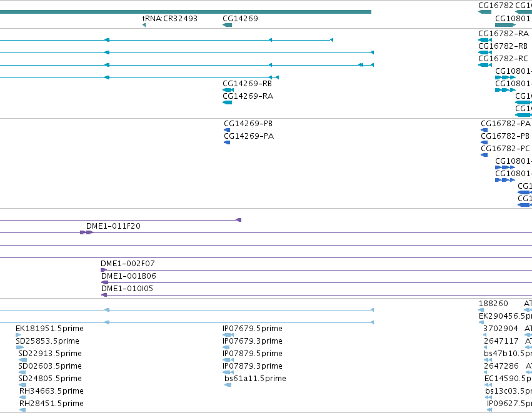Click the tRNA:CR32493 gene arrow glyph

click(x=144, y=25)
